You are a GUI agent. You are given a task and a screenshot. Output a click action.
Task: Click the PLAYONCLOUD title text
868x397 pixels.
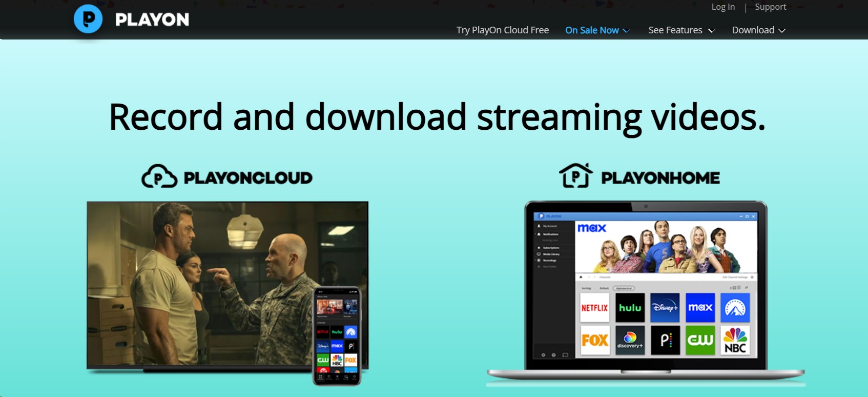pyautogui.click(x=248, y=178)
